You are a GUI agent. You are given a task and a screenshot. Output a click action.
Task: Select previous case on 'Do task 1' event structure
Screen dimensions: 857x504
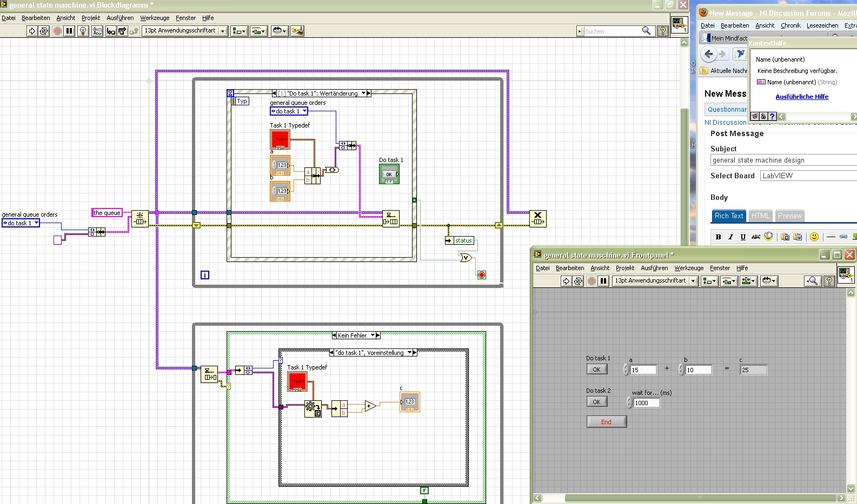coord(274,93)
